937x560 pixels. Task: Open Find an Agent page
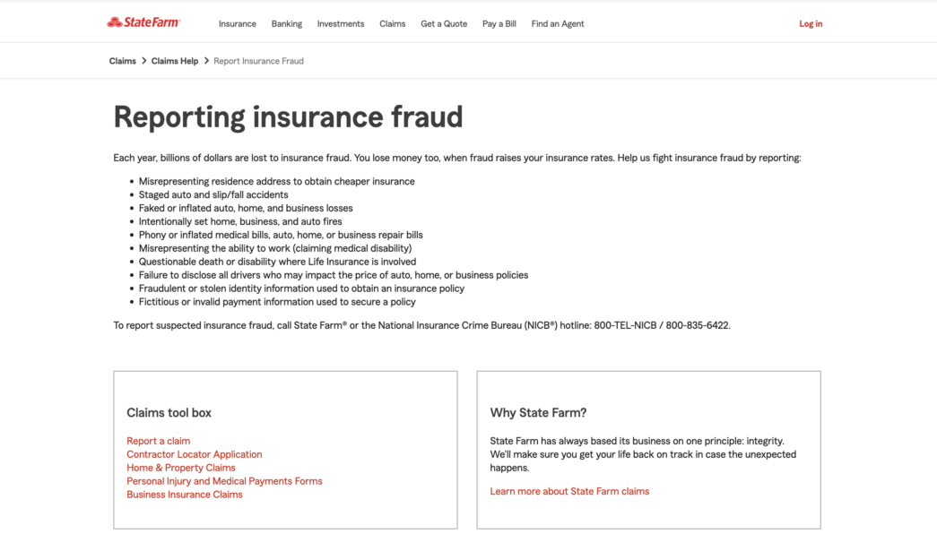[558, 24]
